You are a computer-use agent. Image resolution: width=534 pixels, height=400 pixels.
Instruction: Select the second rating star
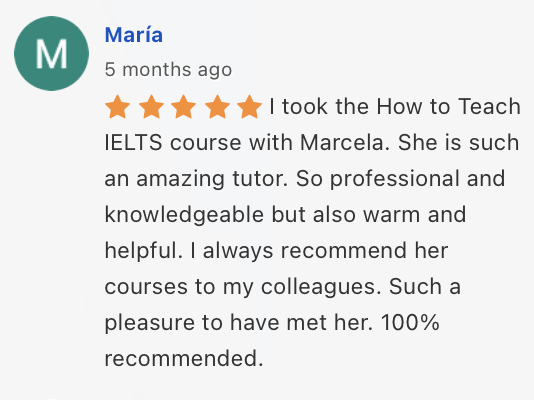(x=151, y=107)
